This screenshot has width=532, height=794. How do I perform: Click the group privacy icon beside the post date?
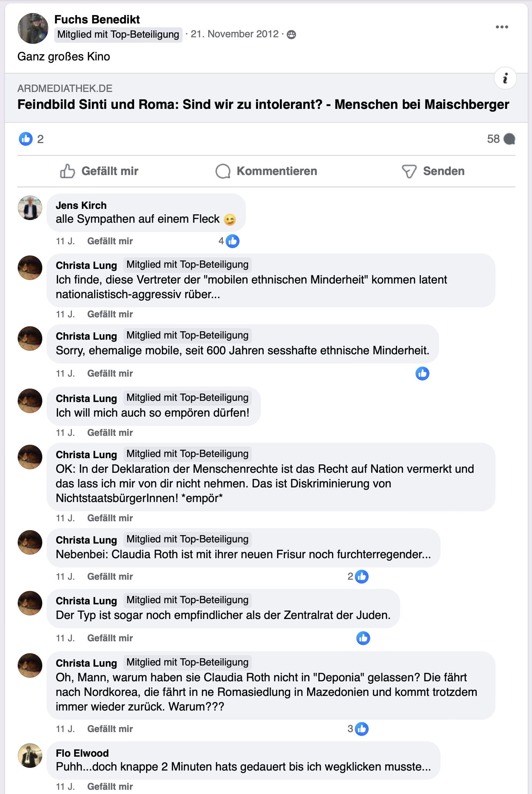click(x=292, y=35)
